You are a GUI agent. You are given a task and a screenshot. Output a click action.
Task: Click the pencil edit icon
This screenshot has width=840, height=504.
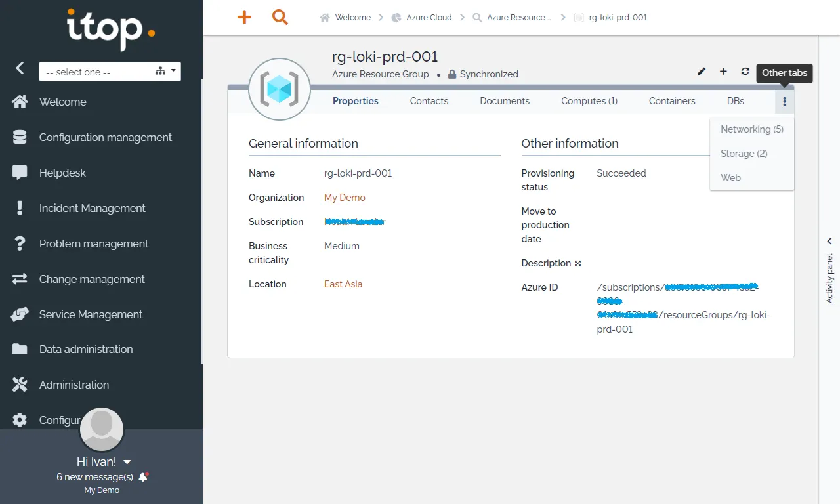coord(702,72)
